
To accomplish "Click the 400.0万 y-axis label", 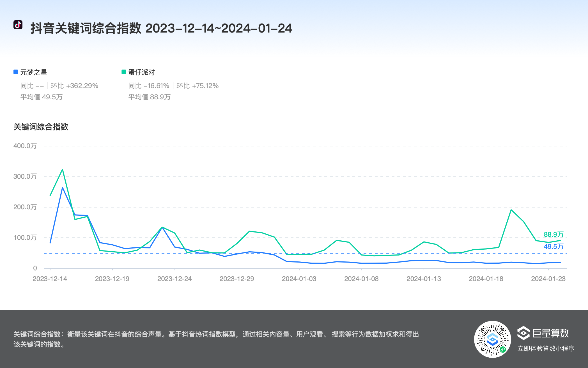I will pyautogui.click(x=25, y=146).
